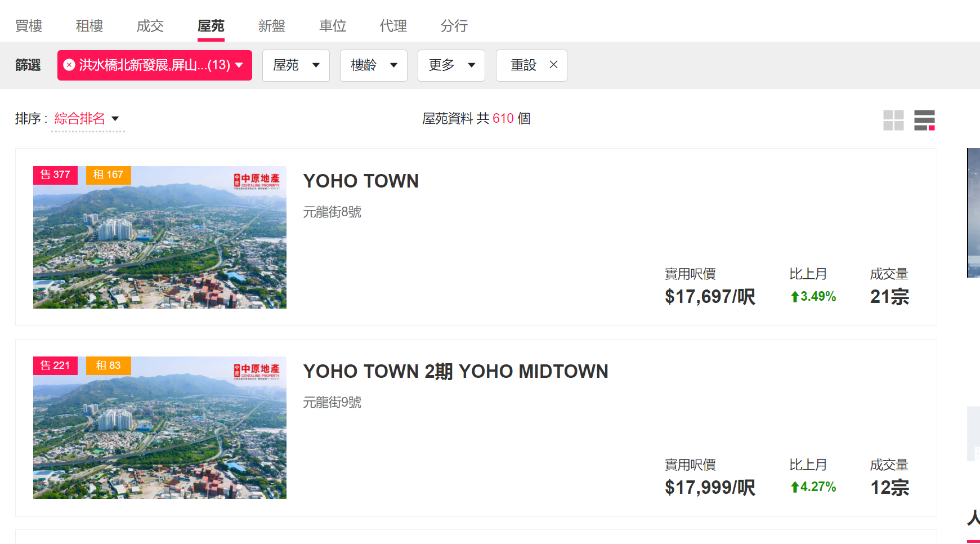Click the 售 377 badge on YOHO TOWN
The image size is (980, 544).
tap(55, 175)
